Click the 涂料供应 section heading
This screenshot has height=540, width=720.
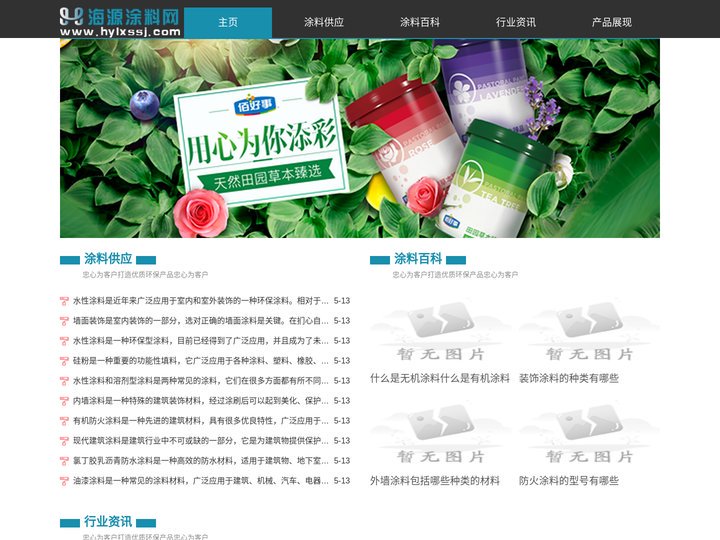point(108,259)
